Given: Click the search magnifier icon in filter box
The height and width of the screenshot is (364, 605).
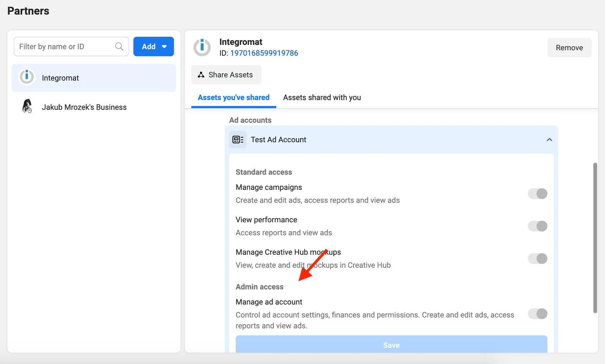Looking at the screenshot, I should point(119,46).
